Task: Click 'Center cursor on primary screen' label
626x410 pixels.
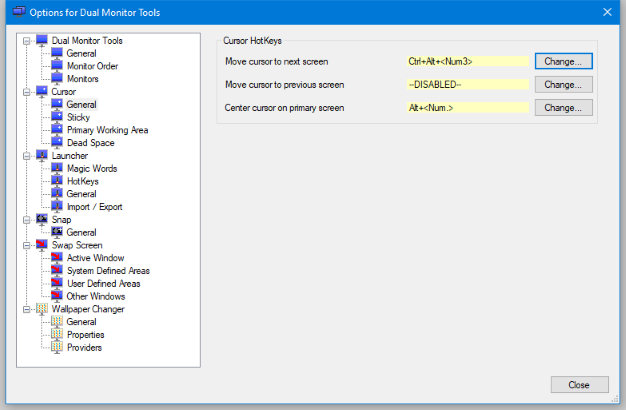Action: (x=284, y=108)
